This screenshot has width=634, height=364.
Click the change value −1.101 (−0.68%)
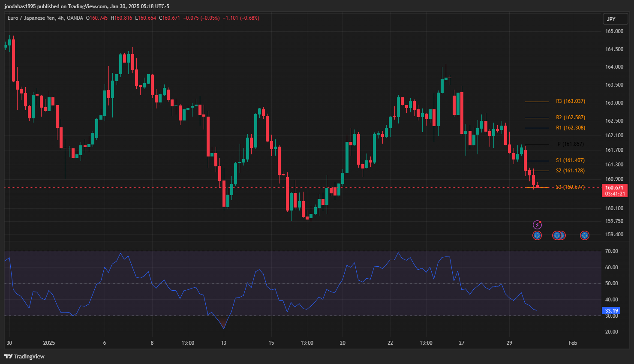(x=241, y=18)
